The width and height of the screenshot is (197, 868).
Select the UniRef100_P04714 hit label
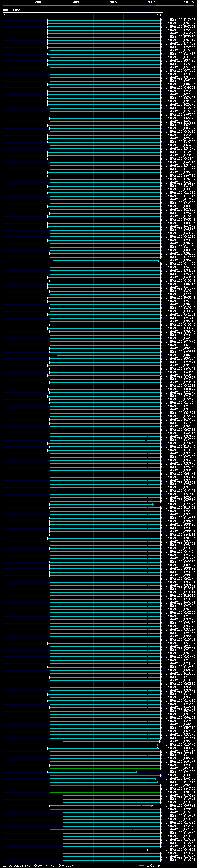tap(180, 318)
